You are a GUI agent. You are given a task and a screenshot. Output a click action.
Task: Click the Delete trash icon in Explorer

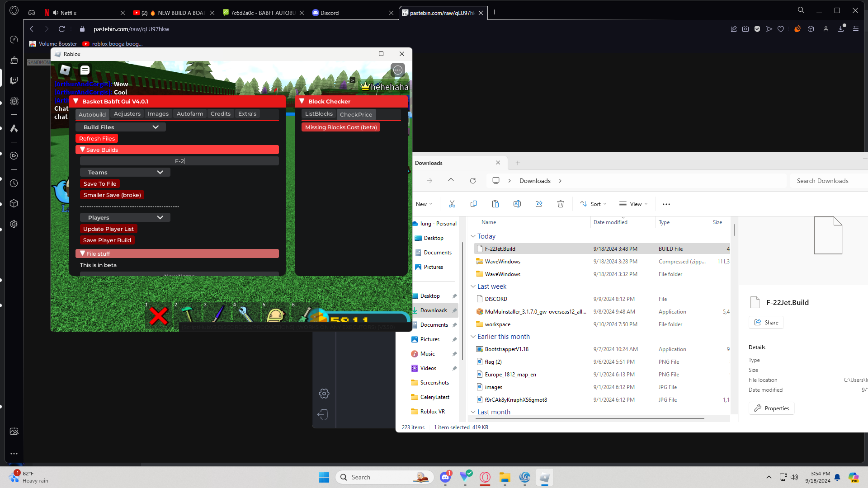coord(560,204)
